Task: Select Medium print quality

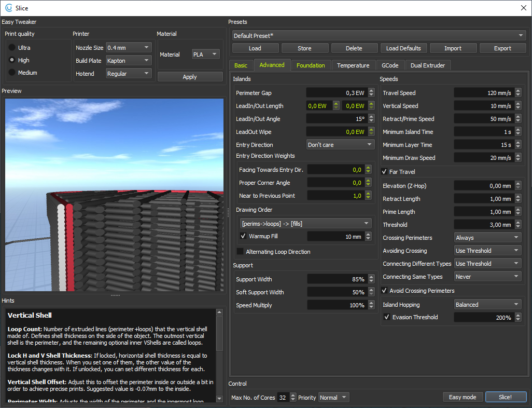Action: (x=12, y=72)
